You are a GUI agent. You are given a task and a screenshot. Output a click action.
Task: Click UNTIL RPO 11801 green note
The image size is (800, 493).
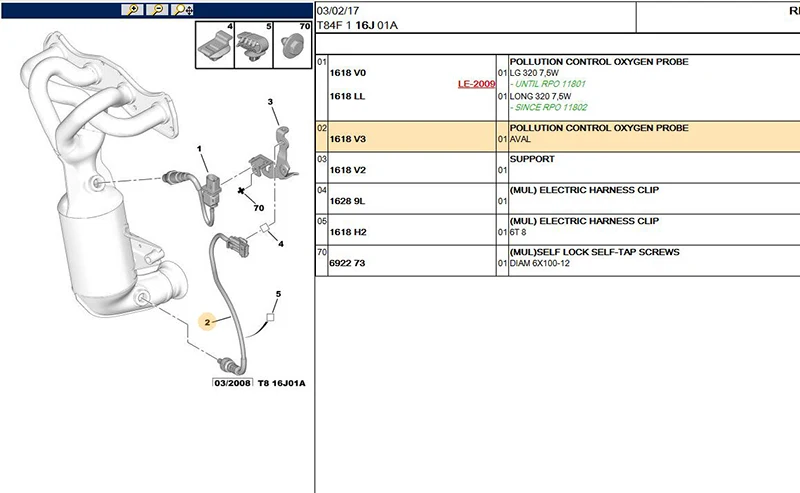[548, 84]
